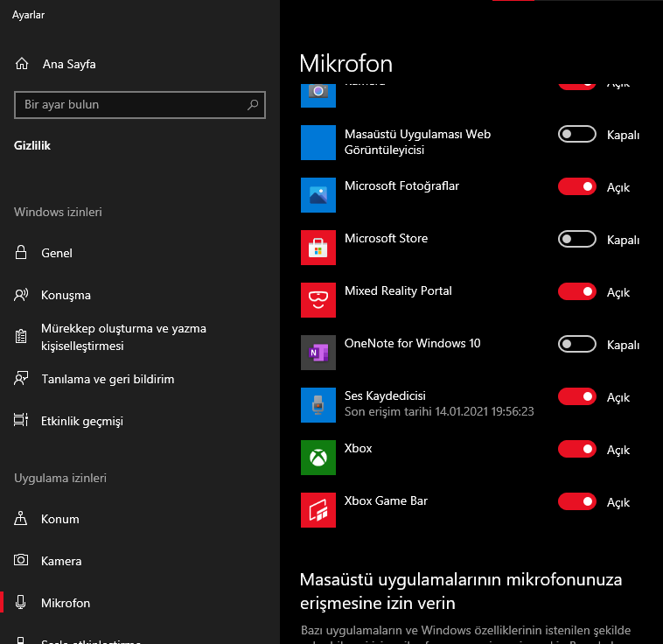This screenshot has height=644, width=663.
Task: Click the Ses Kaydedicisi last access date text
Action: (439, 411)
